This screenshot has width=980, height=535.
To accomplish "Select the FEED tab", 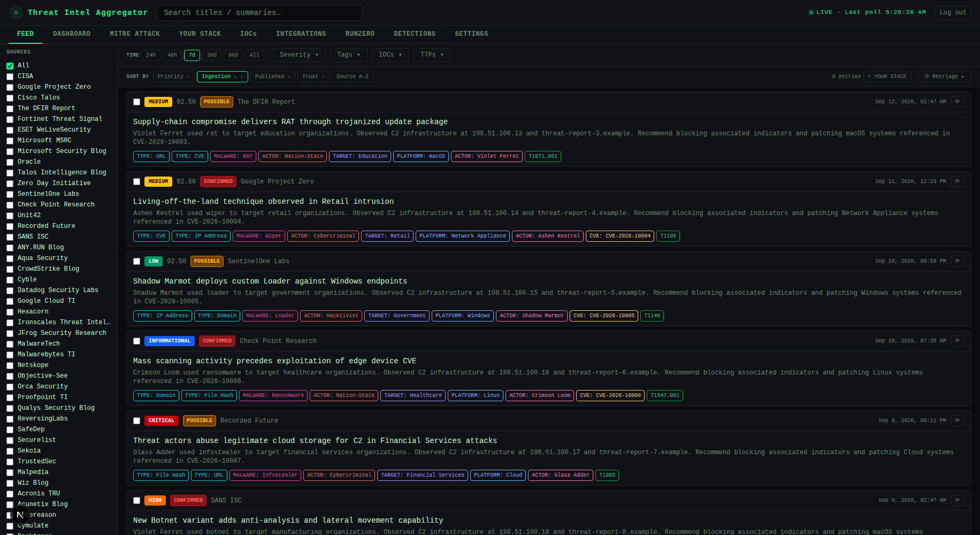I will pos(25,34).
